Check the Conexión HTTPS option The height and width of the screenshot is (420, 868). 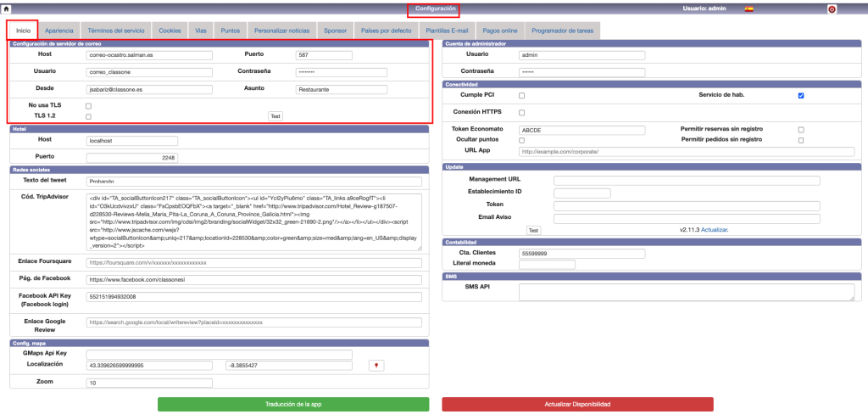pos(522,112)
